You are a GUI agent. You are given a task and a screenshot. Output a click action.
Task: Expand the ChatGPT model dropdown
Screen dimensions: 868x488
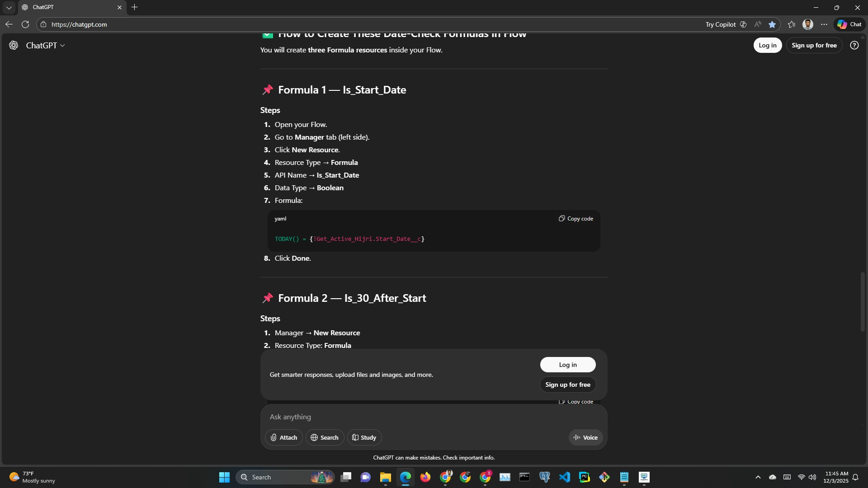[45, 45]
